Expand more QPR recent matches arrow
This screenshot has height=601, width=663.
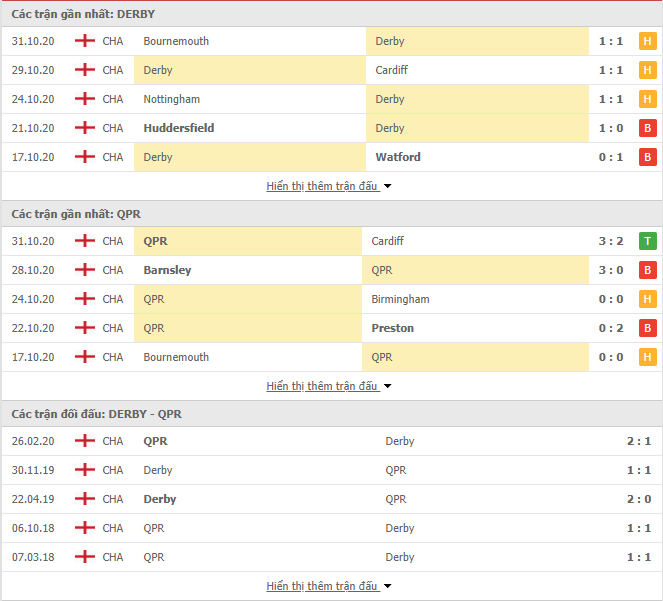tap(387, 386)
